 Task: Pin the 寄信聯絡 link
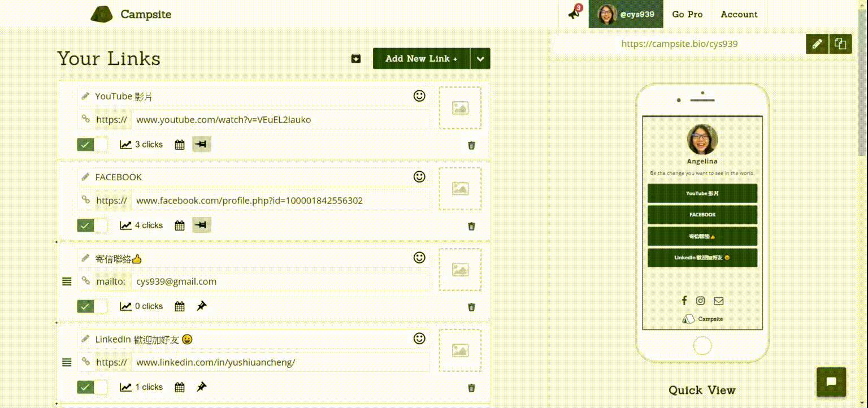202,306
